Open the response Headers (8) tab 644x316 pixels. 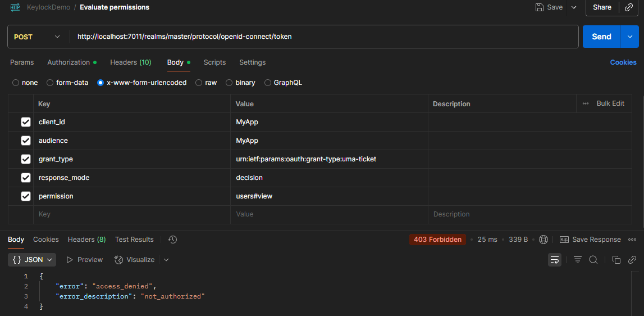coord(86,240)
